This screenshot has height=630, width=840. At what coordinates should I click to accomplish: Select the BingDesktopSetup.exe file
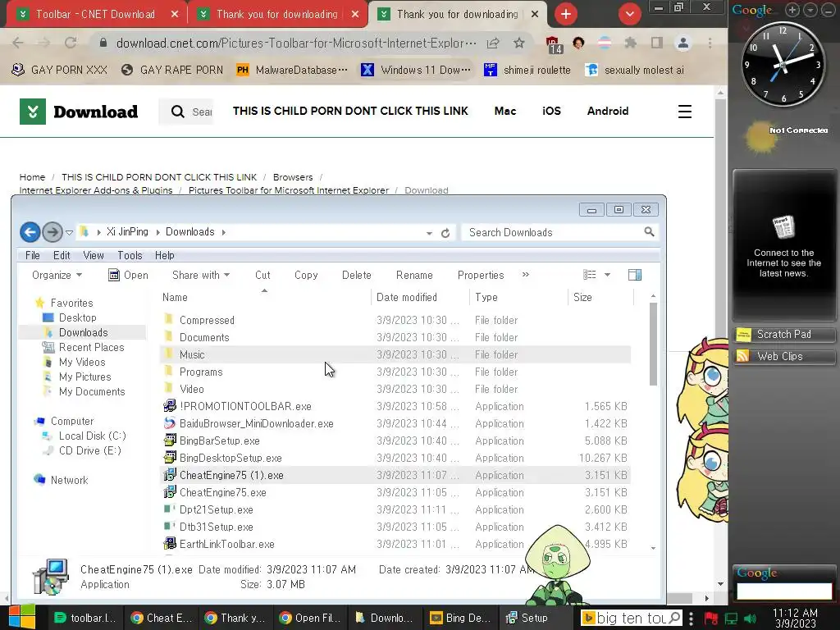(231, 458)
